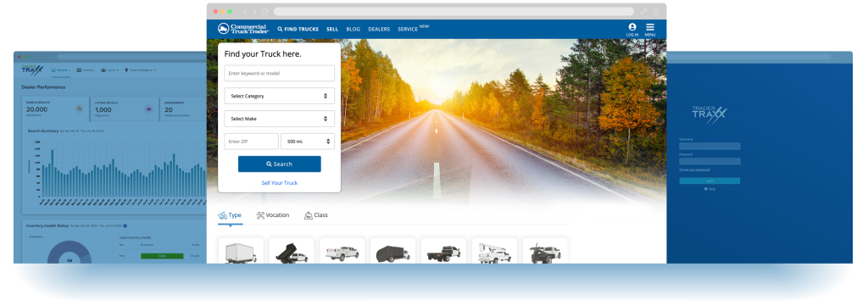This screenshot has width=868, height=306.
Task: Choose the flatbed truck type icon
Action: [443, 252]
